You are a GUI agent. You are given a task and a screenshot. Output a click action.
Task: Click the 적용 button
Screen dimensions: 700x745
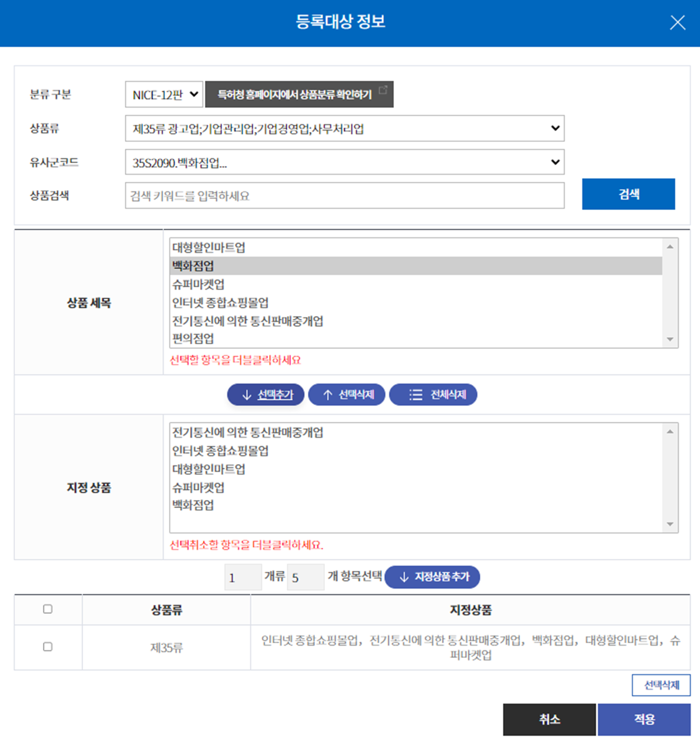[x=644, y=720]
